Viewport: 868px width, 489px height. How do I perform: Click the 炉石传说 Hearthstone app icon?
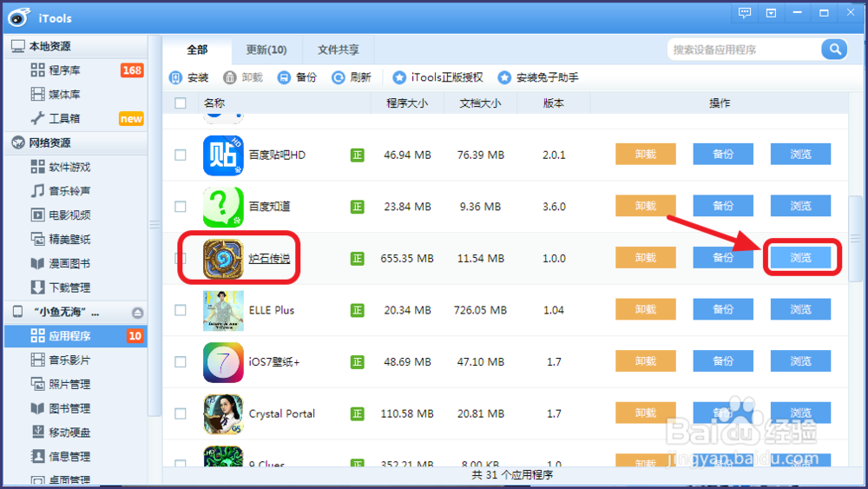(223, 259)
